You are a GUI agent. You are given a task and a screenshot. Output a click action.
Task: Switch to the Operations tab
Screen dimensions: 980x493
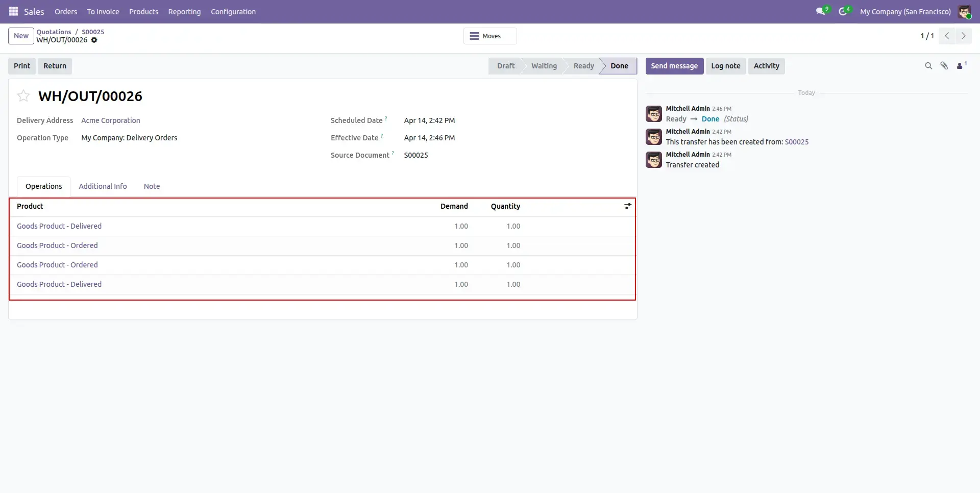[44, 186]
